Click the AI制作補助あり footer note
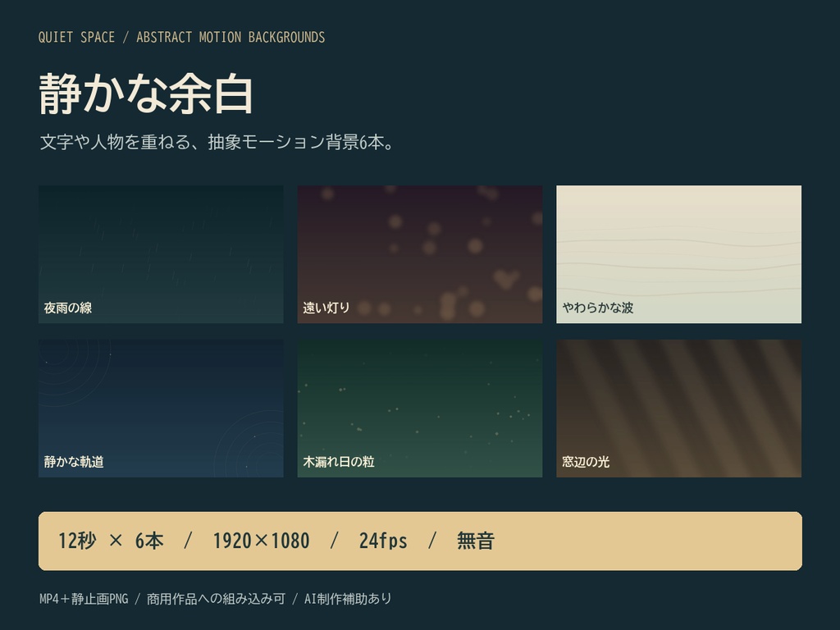Screen dimensions: 840x630 (348, 598)
